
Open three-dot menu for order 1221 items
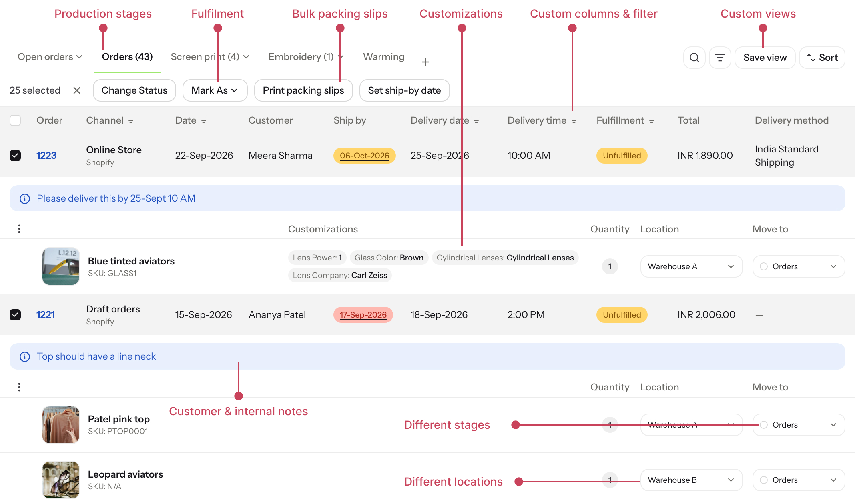point(19,387)
